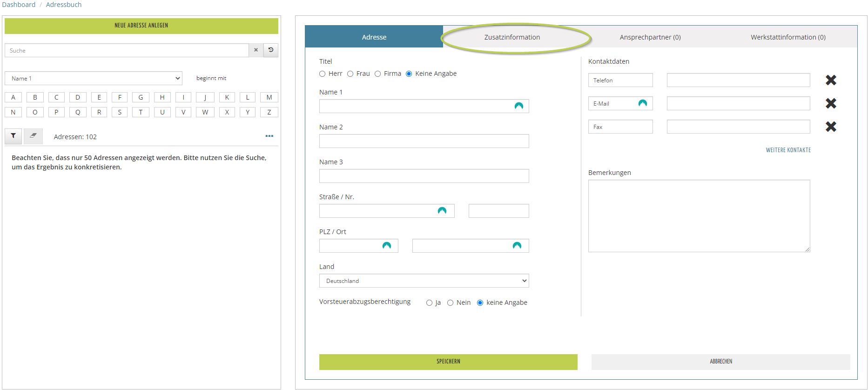Click the Weitere Kontakte link
868x390 pixels.
[x=788, y=150]
